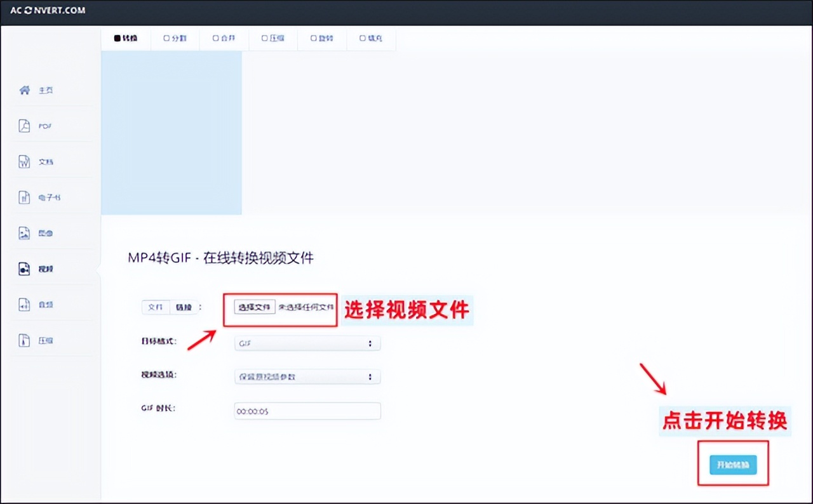
Task: Check the 分割 split option checkbox
Action: point(166,38)
